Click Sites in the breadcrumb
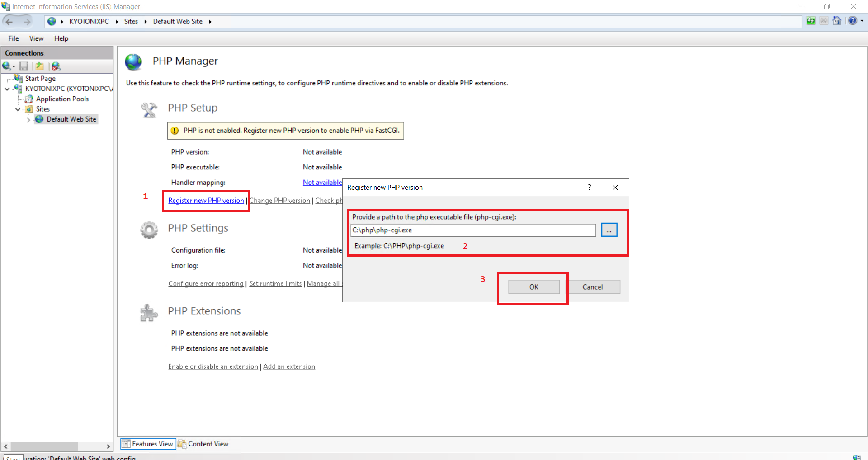This screenshot has width=868, height=460. (131, 21)
